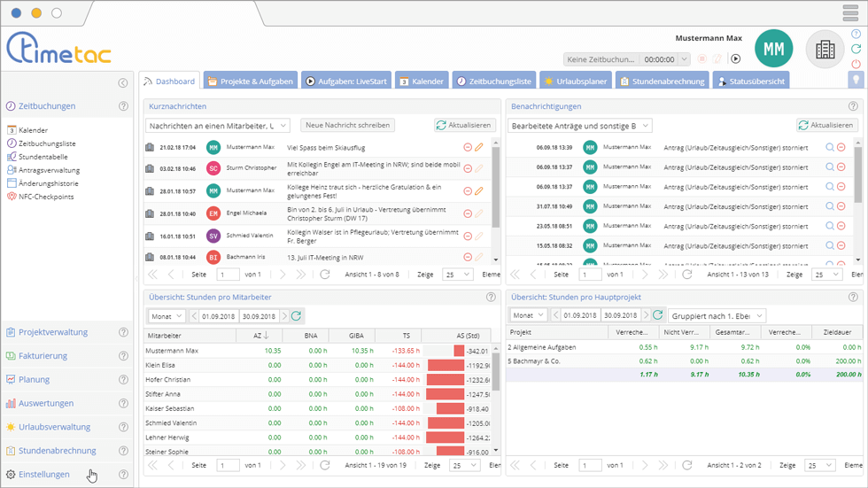The height and width of the screenshot is (488, 868).
Task: Refresh the Stunden pro Mitarbeiter date range
Action: tap(297, 316)
